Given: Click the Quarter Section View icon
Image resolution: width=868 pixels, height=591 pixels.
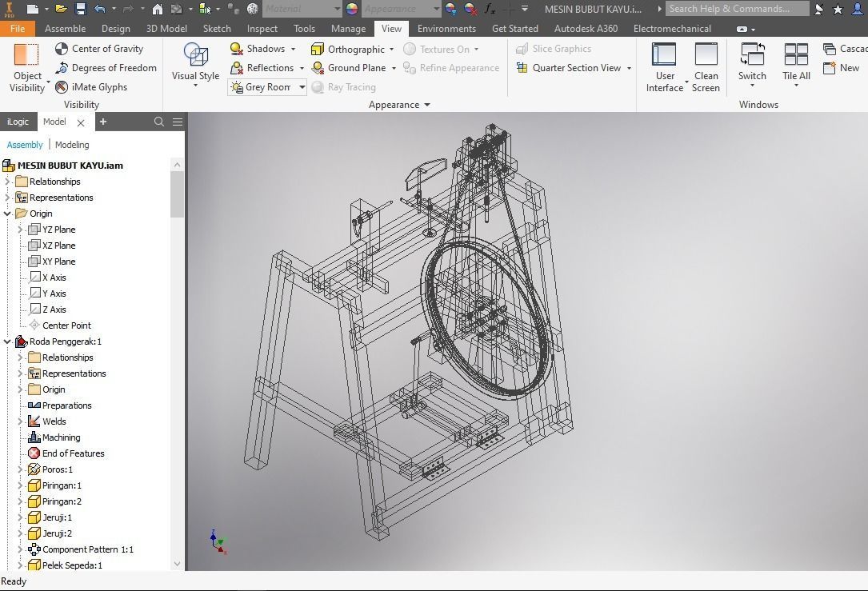Looking at the screenshot, I should [x=522, y=67].
